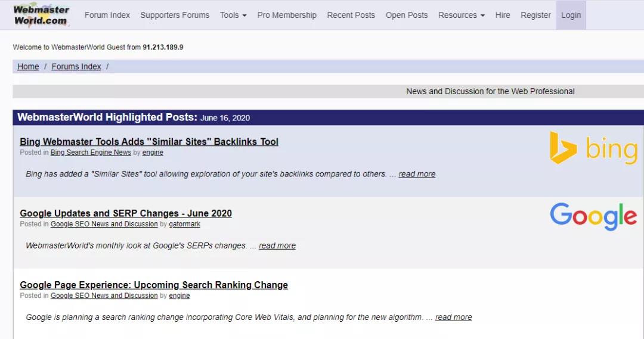
Task: Expand the Tools dropdown menu
Action: [233, 15]
